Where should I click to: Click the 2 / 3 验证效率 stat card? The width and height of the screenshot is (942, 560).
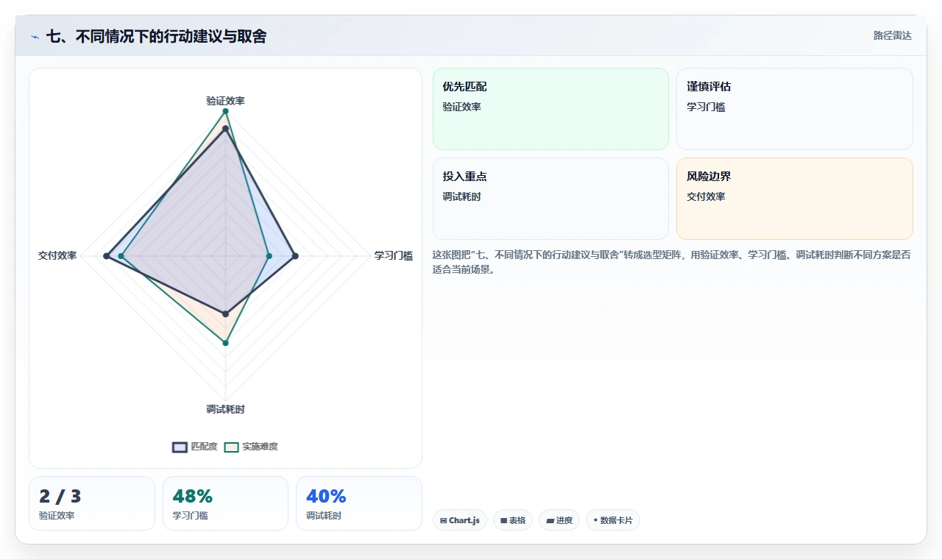92,503
